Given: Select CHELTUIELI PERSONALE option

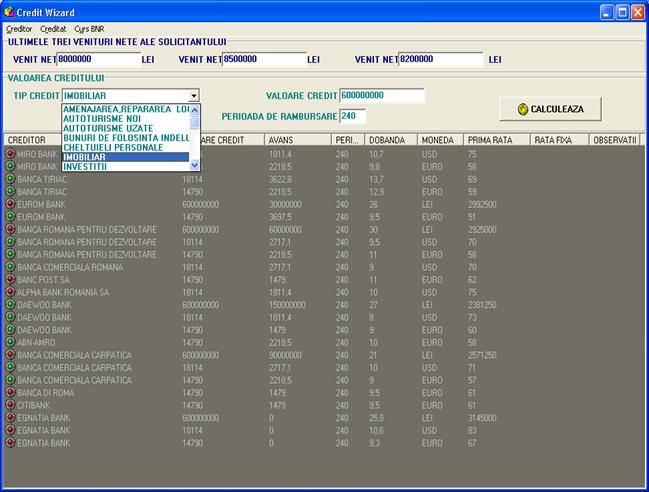Looking at the screenshot, I should tap(126, 147).
